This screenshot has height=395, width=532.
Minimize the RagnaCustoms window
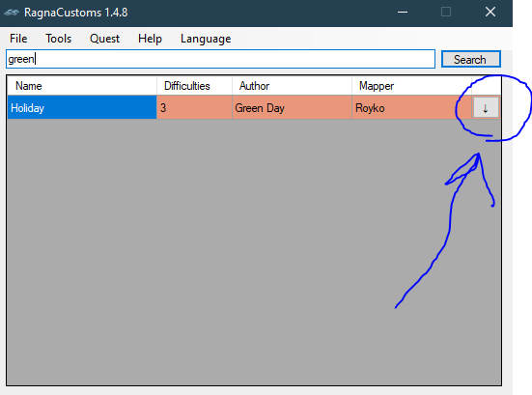click(403, 13)
